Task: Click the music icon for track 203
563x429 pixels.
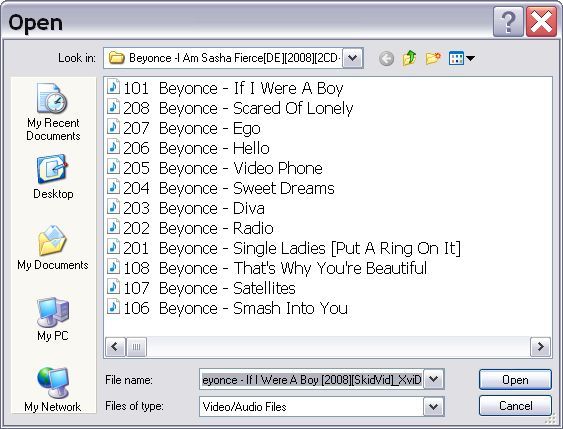Action: [x=113, y=207]
